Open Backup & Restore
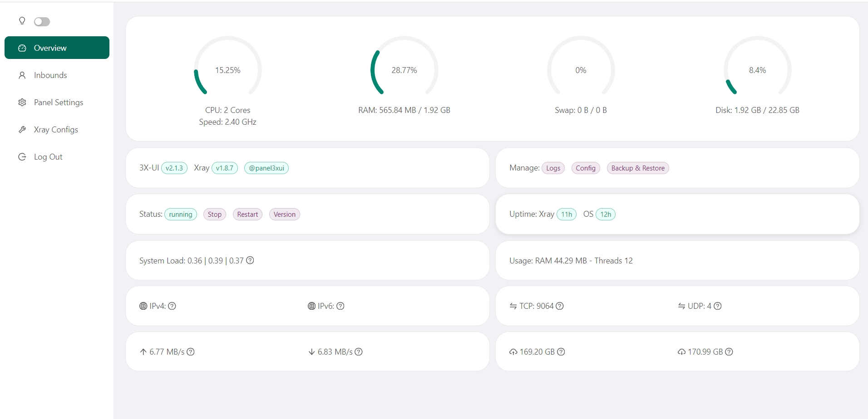The height and width of the screenshot is (419, 868). point(638,168)
